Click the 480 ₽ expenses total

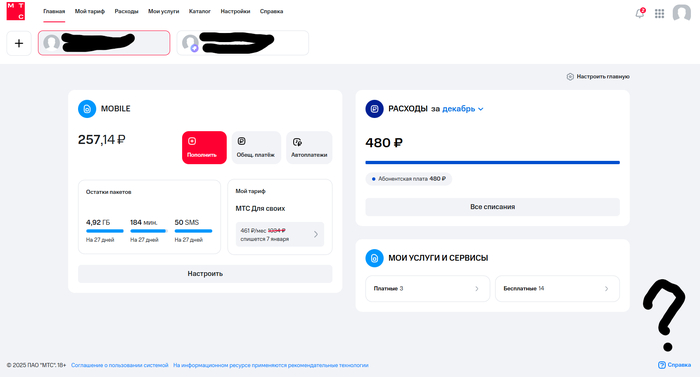(x=384, y=143)
